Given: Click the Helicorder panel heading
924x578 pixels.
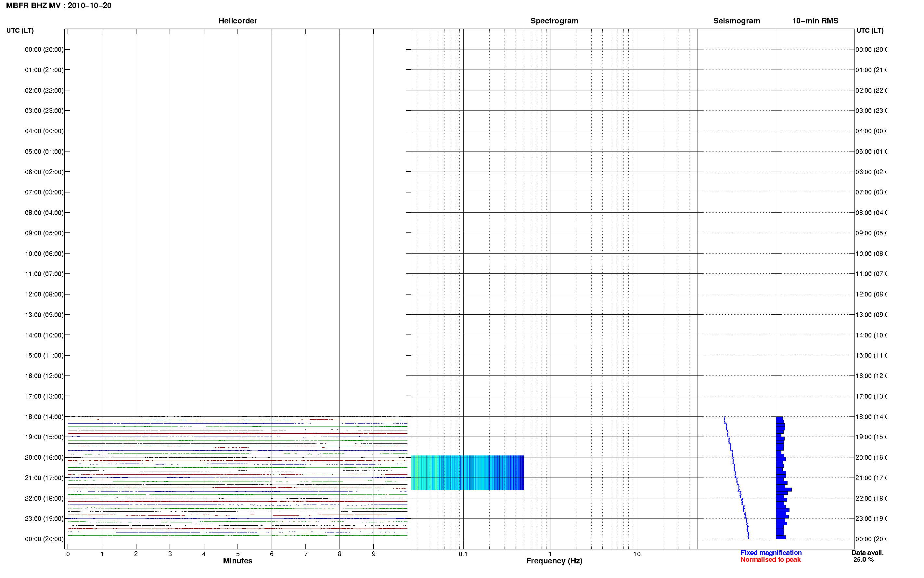Looking at the screenshot, I should click(237, 21).
